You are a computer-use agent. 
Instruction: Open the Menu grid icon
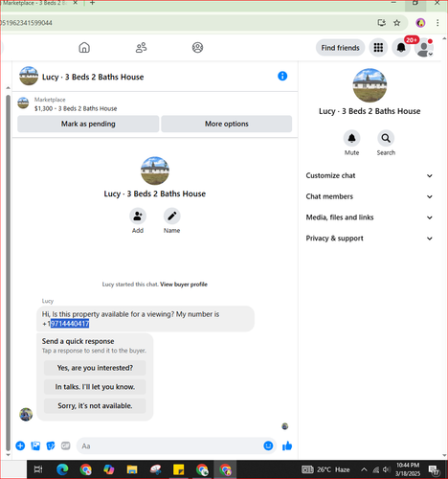pyautogui.click(x=378, y=48)
